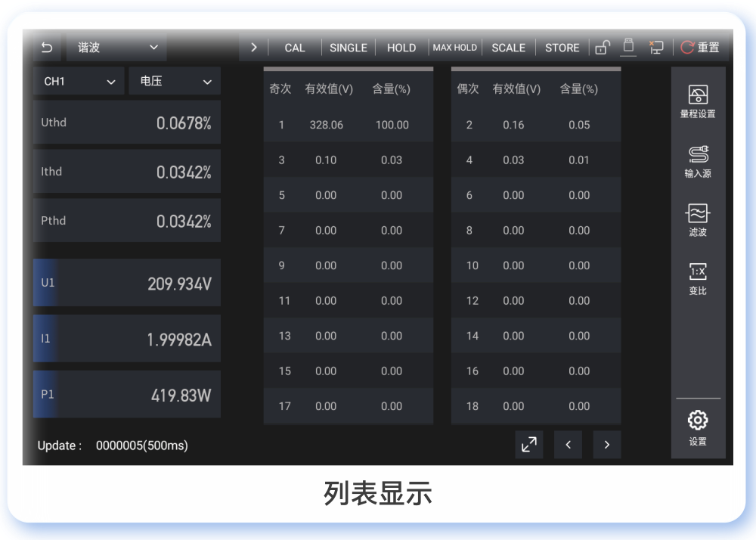Open the 谐波 mode dropdown

coord(115,46)
